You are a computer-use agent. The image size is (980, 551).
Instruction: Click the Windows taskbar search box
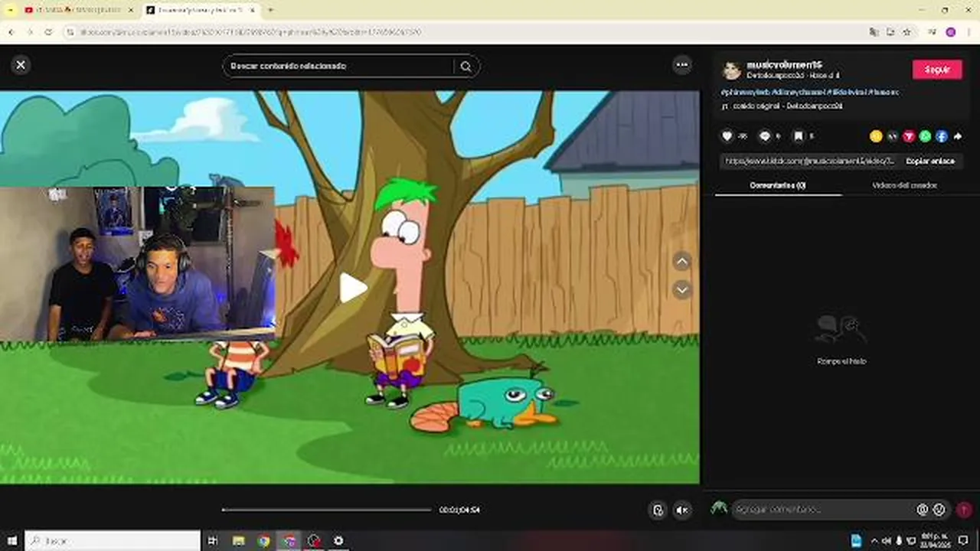pyautogui.click(x=113, y=540)
